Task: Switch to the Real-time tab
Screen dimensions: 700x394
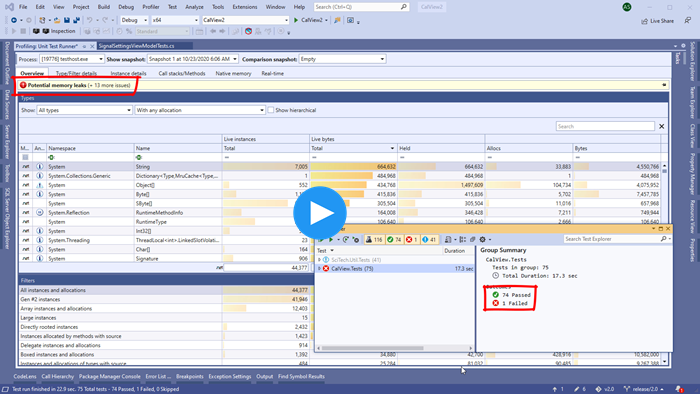Action: (x=272, y=73)
